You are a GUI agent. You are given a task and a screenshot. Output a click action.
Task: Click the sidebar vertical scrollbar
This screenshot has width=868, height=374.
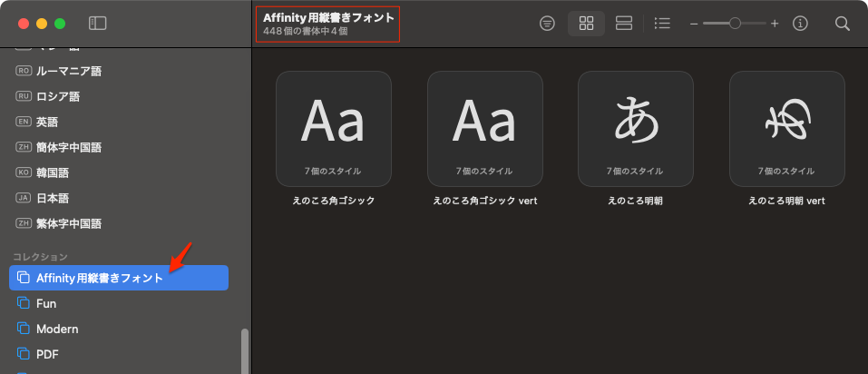(x=244, y=350)
